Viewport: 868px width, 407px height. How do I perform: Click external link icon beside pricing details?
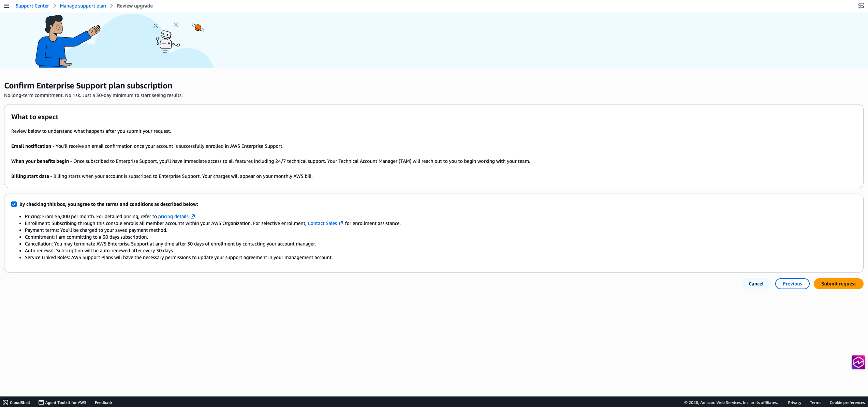[193, 216]
